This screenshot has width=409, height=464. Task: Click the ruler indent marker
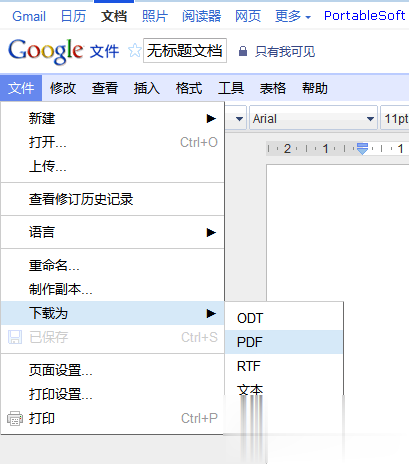tap(362, 149)
